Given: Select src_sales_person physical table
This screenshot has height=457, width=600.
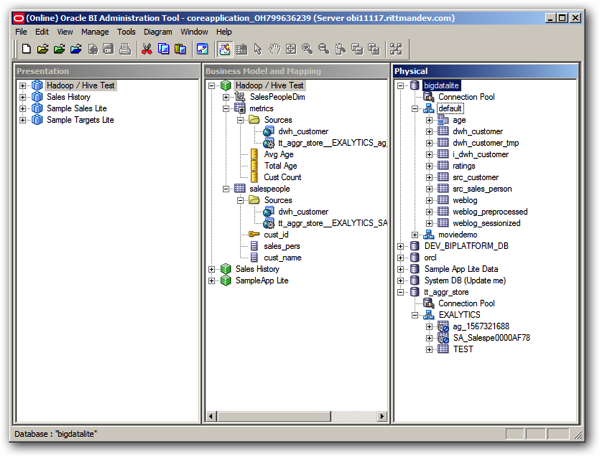Looking at the screenshot, I should coord(482,189).
